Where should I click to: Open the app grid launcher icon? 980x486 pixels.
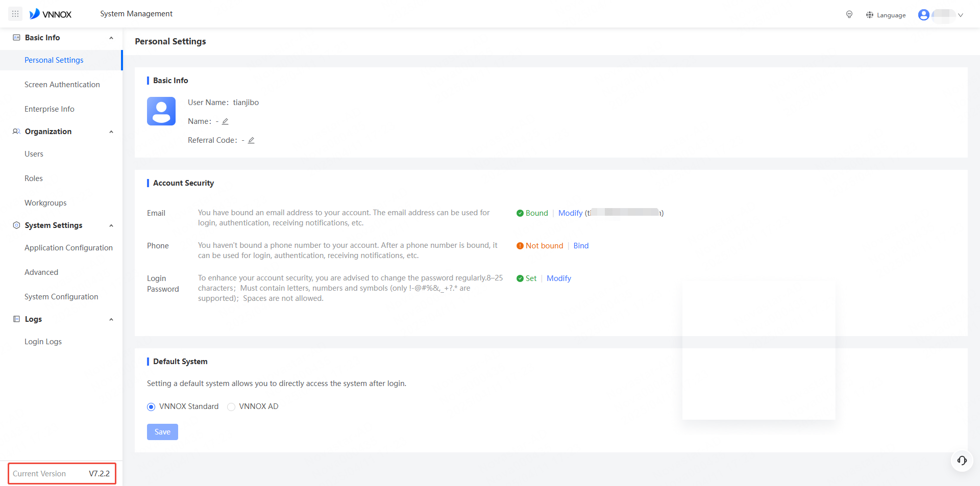pyautogui.click(x=15, y=14)
